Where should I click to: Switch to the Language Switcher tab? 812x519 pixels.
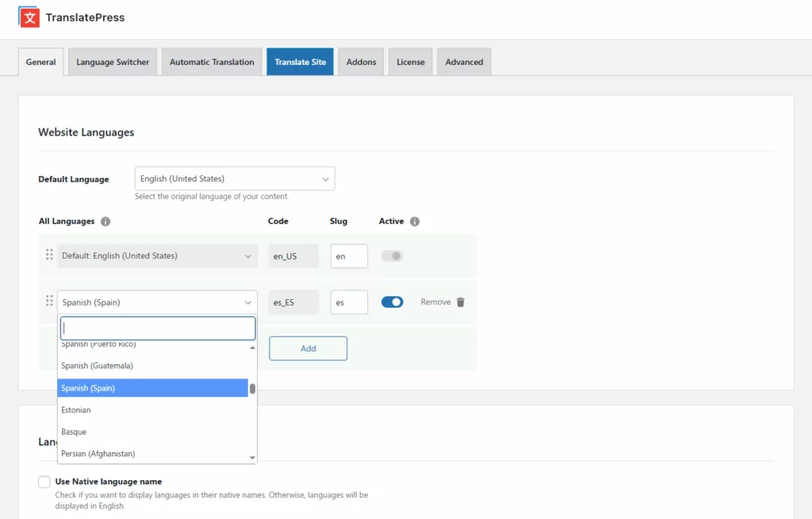(x=113, y=62)
